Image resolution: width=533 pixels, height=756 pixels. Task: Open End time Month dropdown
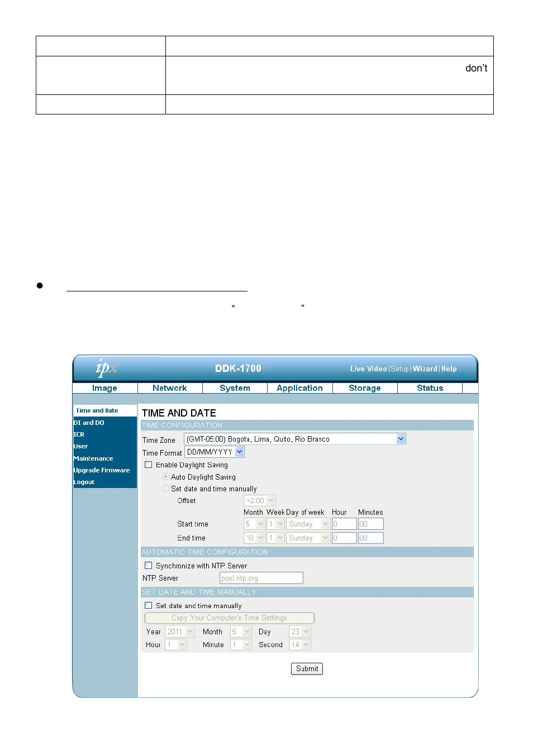(x=254, y=538)
